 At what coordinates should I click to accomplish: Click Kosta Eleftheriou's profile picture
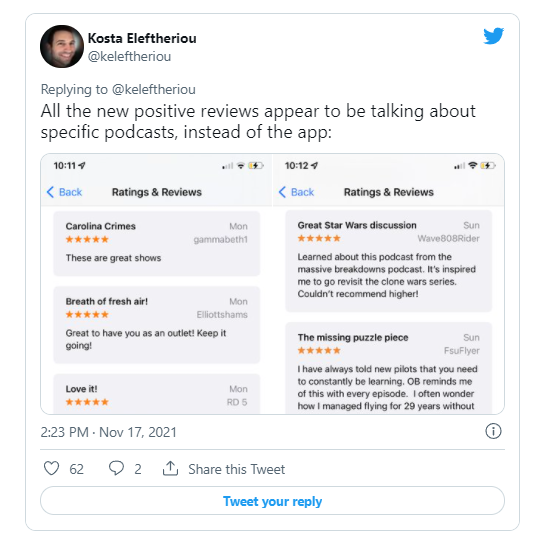click(x=62, y=46)
